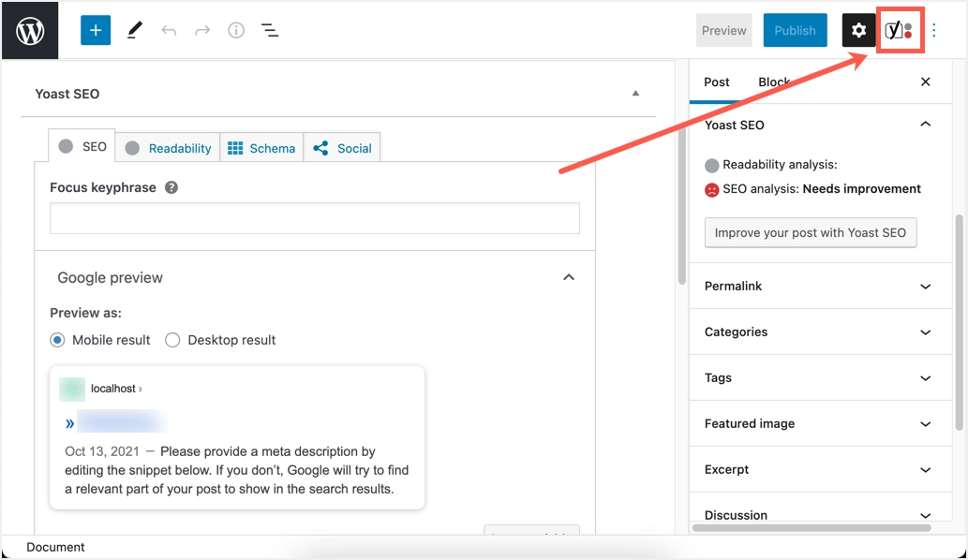The width and height of the screenshot is (968, 560).
Task: Click the site favicon in Google preview
Action: [71, 390]
